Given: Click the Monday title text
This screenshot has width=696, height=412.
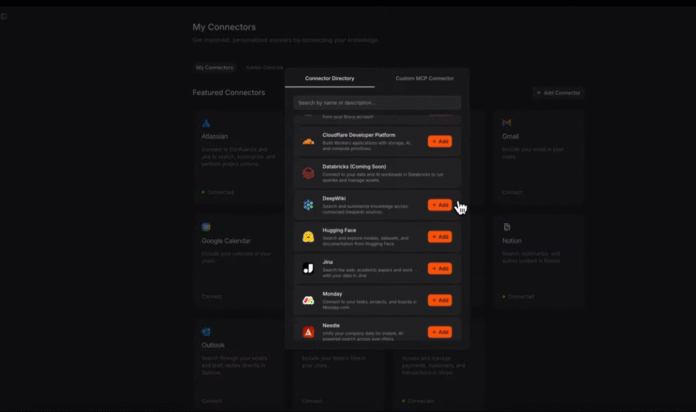Looking at the screenshot, I should (x=332, y=294).
